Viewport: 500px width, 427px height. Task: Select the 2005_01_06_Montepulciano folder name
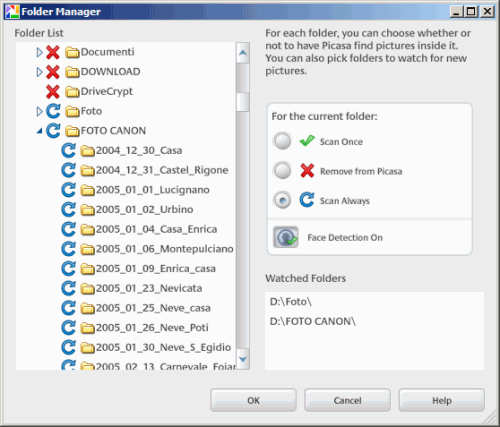click(165, 249)
